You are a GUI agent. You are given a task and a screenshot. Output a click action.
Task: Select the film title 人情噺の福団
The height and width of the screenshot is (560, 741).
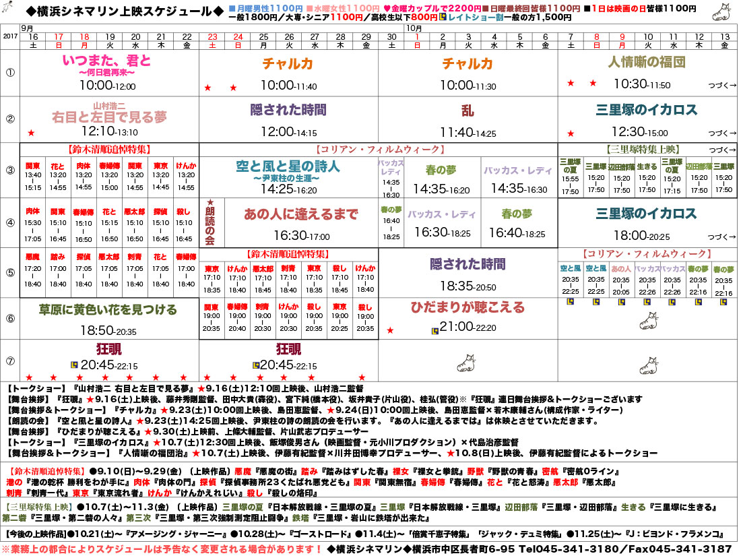pos(647,62)
